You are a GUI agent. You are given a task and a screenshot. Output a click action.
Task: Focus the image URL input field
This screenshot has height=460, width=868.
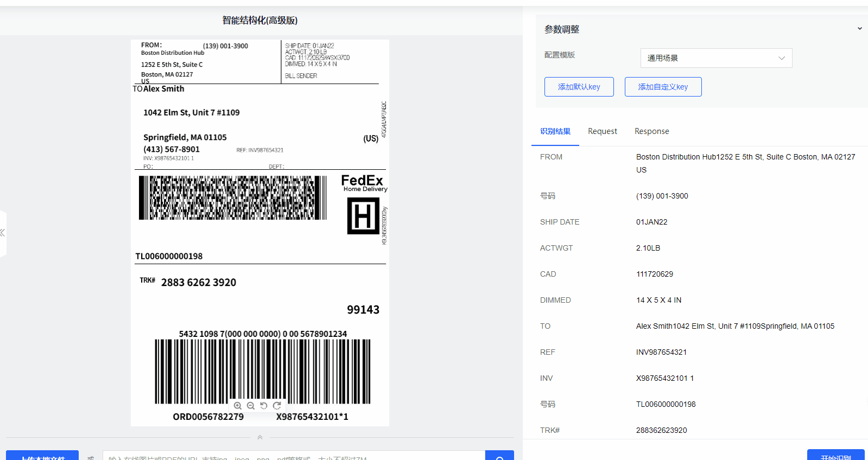pyautogui.click(x=294, y=456)
